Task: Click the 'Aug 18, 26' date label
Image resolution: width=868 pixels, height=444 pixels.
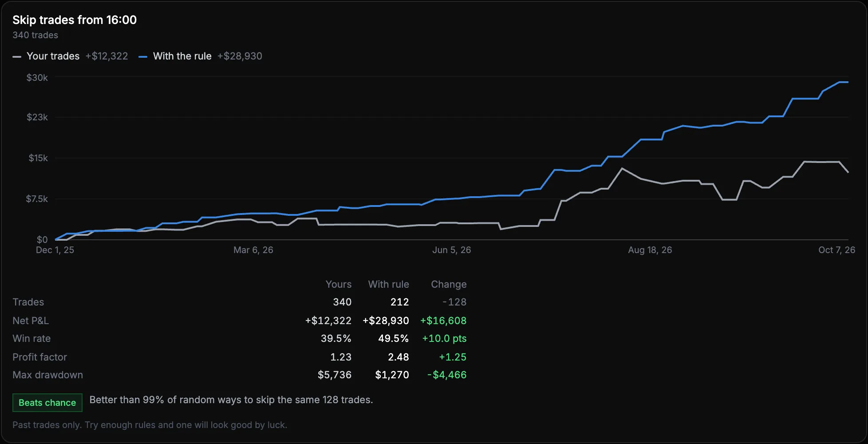Action: point(650,250)
